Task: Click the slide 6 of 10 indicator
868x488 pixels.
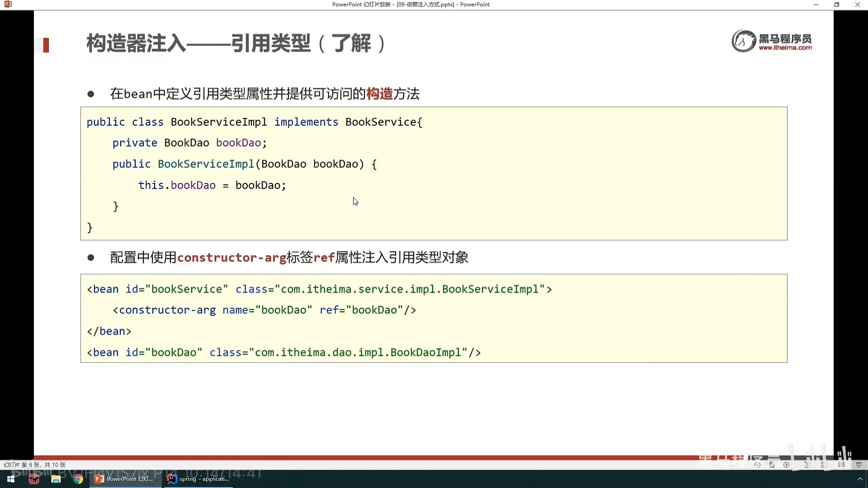Action: point(34,465)
